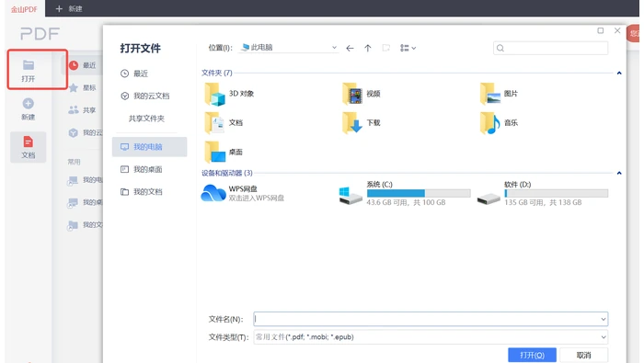Click the New plus-circle icon in left sidebar

[x=29, y=103]
